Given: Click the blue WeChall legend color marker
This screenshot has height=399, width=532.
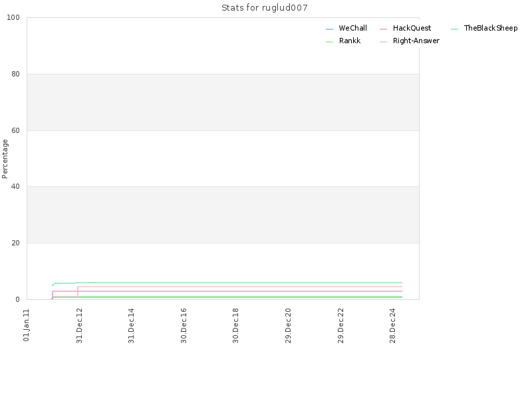Looking at the screenshot, I should click(329, 29).
